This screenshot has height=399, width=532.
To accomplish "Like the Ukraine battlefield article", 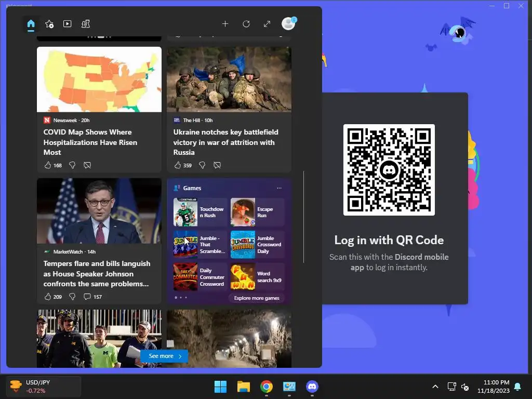I will coord(178,165).
